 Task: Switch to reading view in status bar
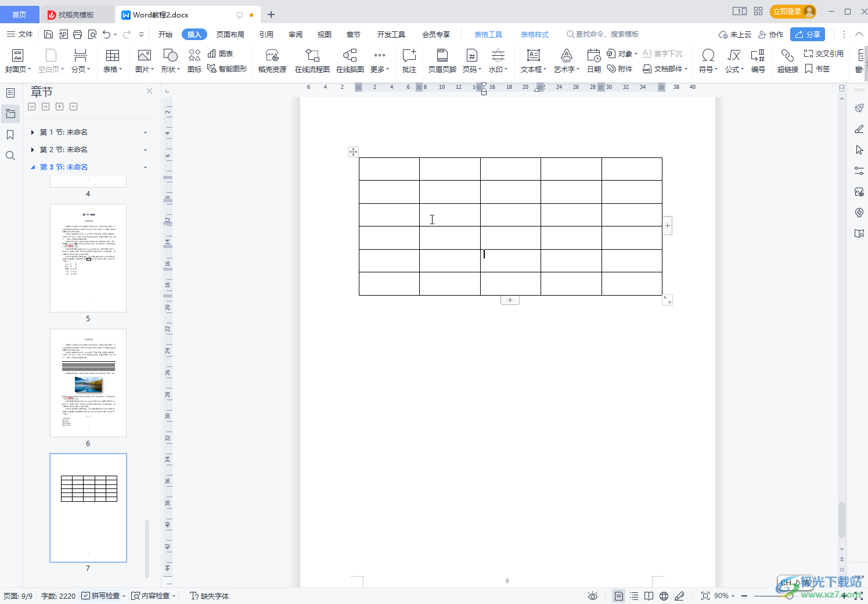[x=649, y=596]
